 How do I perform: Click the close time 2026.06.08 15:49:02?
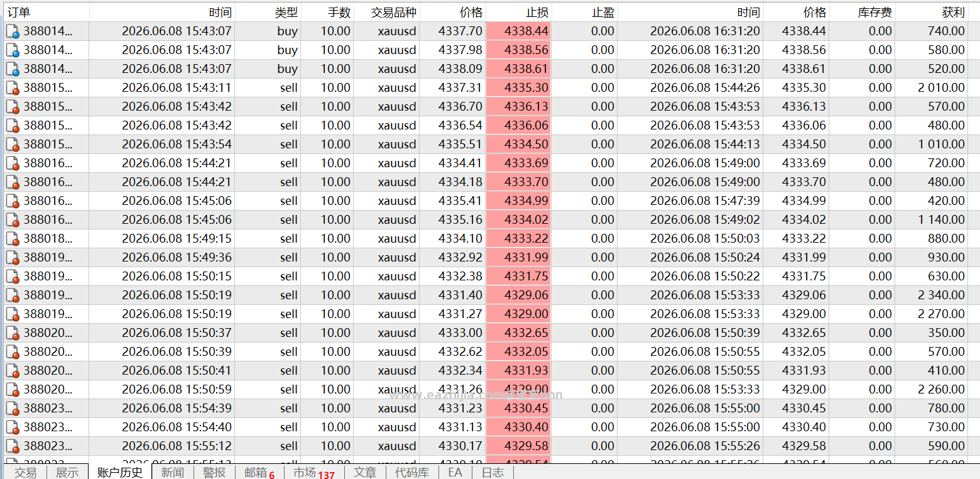click(x=705, y=219)
